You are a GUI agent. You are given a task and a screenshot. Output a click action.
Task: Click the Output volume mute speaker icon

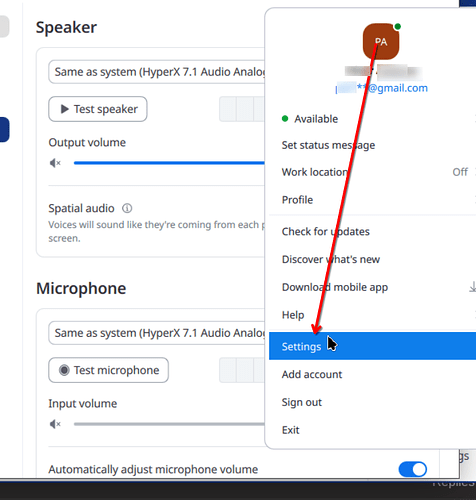point(55,163)
